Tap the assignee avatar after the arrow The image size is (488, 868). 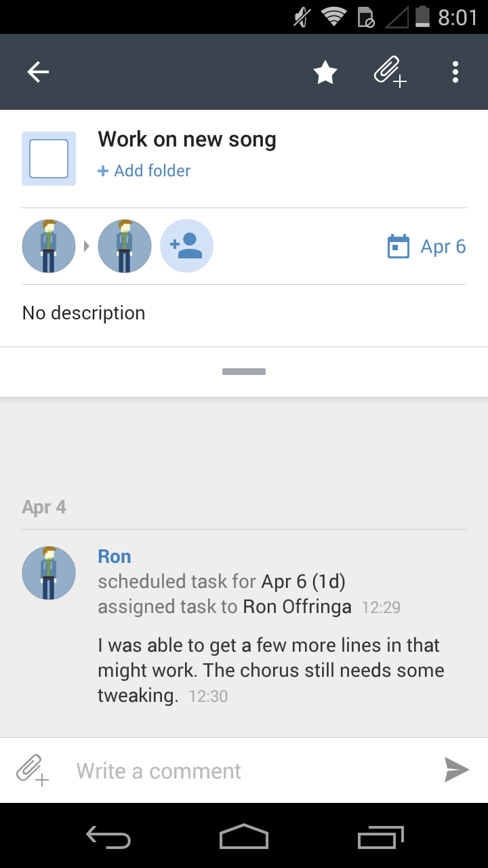(x=124, y=246)
